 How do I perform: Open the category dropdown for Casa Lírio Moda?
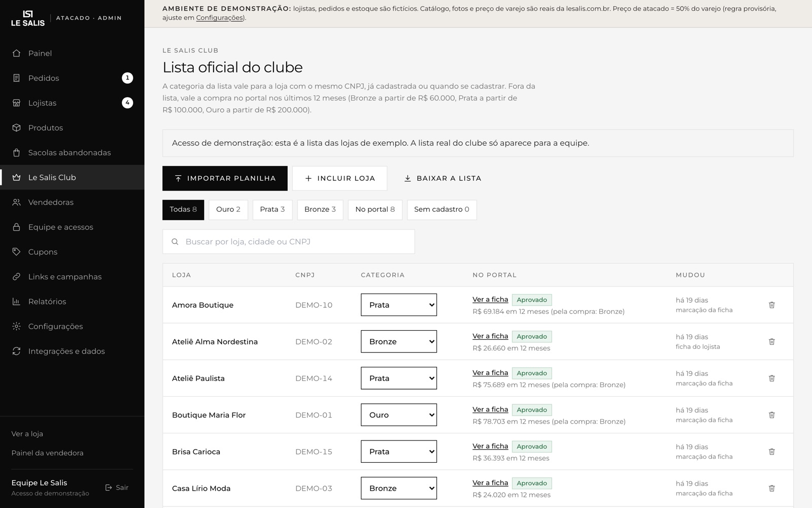point(399,488)
